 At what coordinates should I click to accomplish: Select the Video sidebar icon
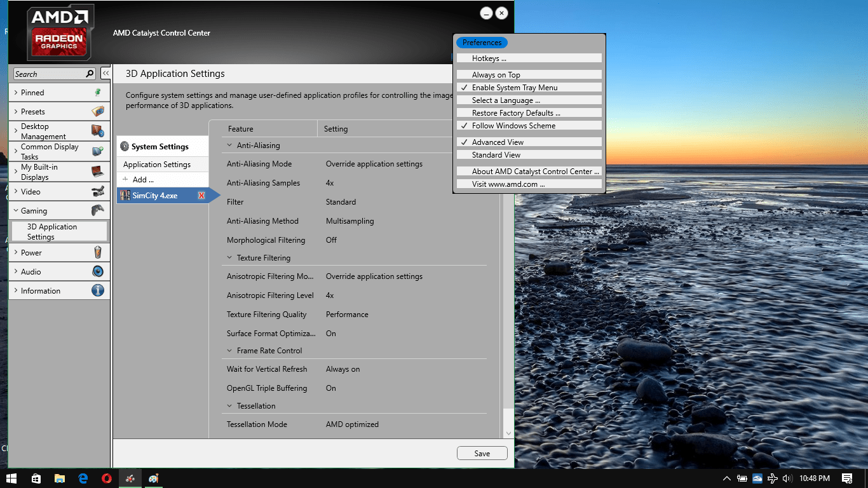(x=97, y=191)
